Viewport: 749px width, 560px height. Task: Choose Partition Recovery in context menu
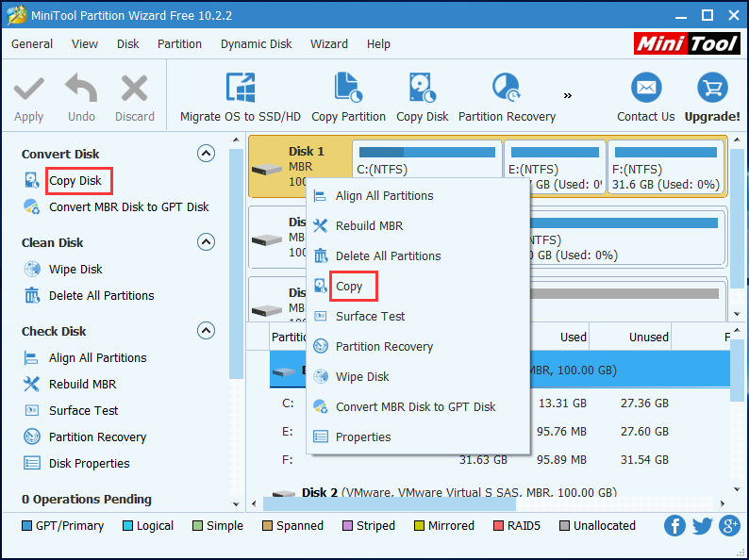418,346
